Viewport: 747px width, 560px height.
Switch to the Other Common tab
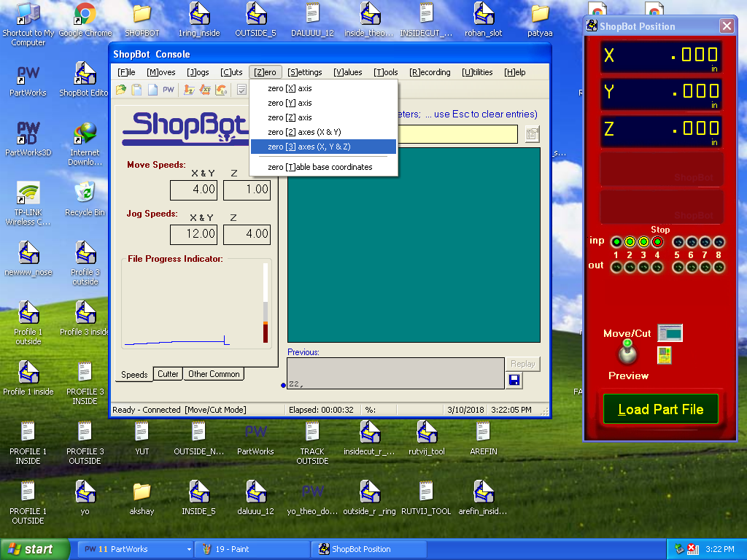[214, 374]
